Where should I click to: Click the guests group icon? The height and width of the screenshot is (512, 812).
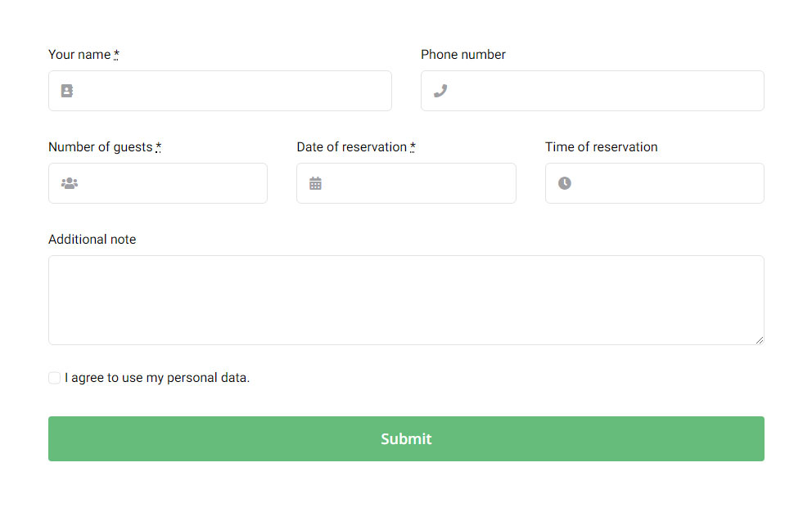pos(70,183)
